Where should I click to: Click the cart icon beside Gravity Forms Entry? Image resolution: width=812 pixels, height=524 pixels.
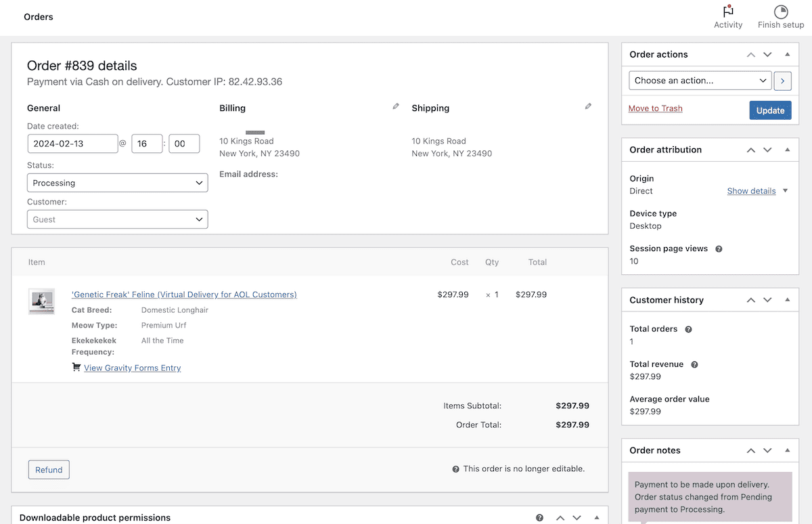tap(76, 368)
